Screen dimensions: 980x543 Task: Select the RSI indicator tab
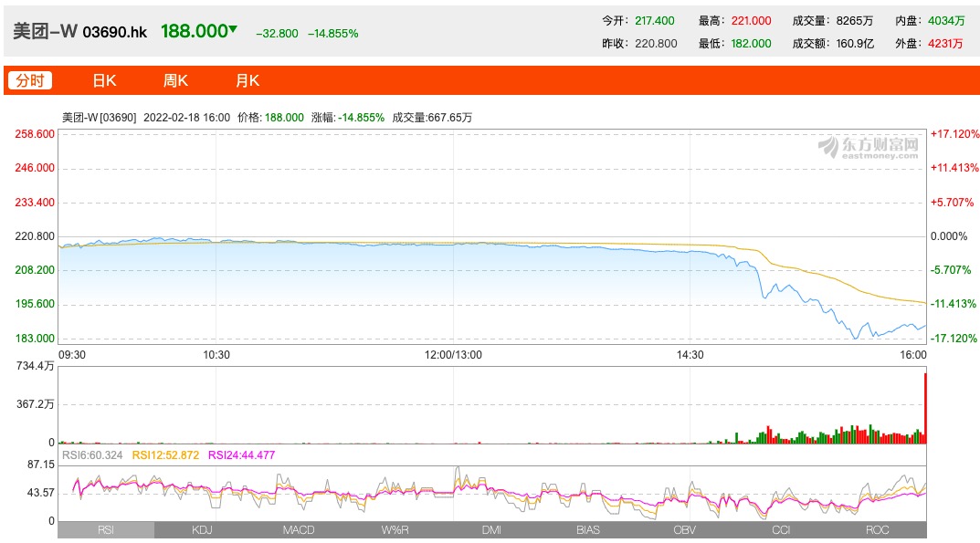(x=106, y=530)
